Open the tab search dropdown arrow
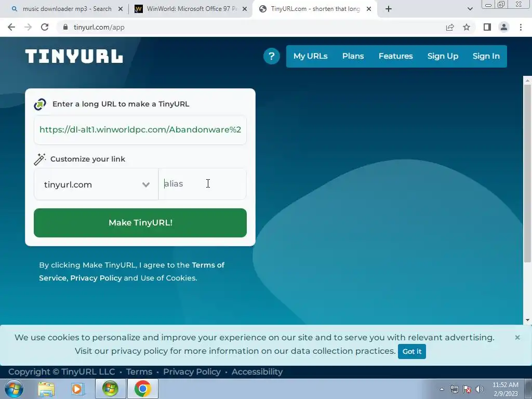 (x=470, y=9)
